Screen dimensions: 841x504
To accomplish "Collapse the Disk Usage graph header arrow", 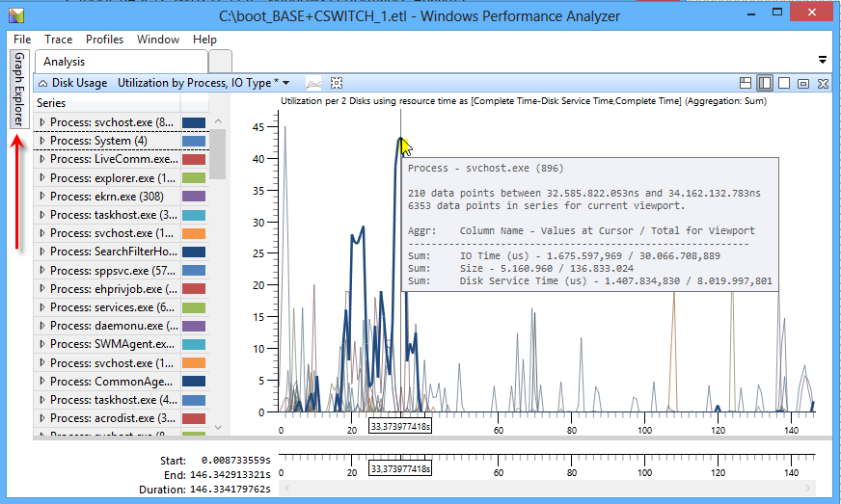I will 42,84.
